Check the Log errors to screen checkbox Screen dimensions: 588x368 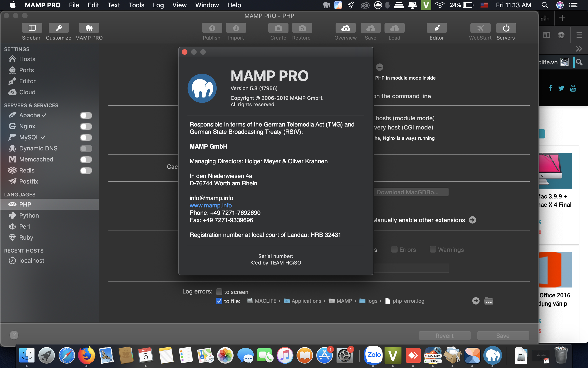219,292
